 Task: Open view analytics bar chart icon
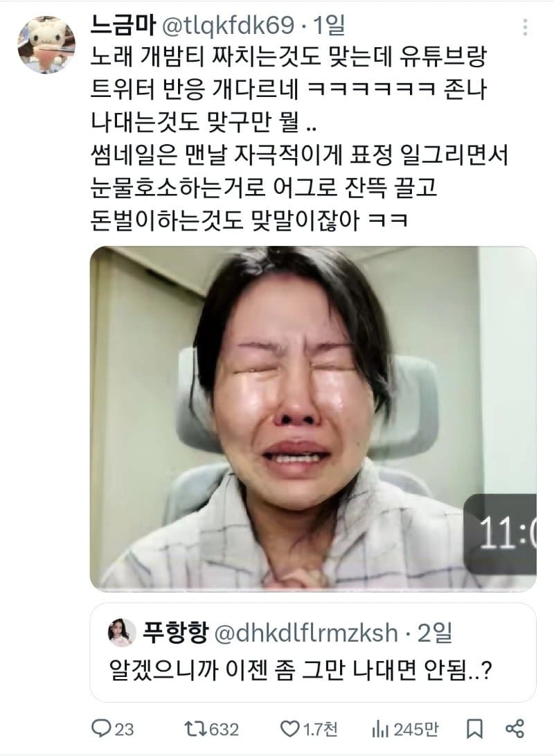tap(380, 729)
